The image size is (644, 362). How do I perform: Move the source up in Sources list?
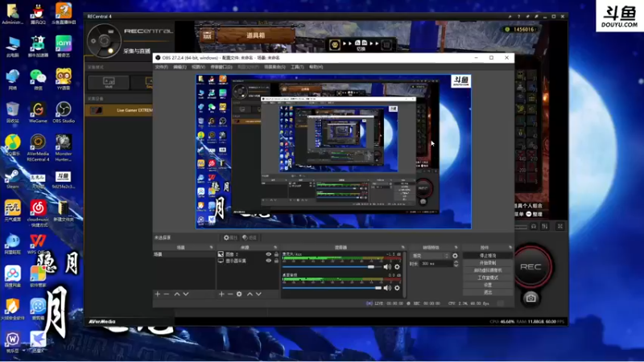(250, 294)
